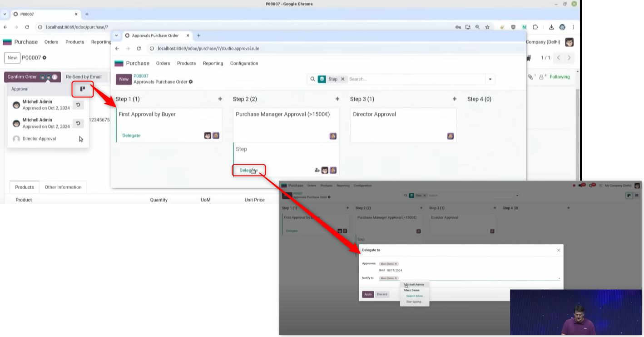Go back in Approvals Purchase Order window
This screenshot has width=644, height=337.
[117, 48]
